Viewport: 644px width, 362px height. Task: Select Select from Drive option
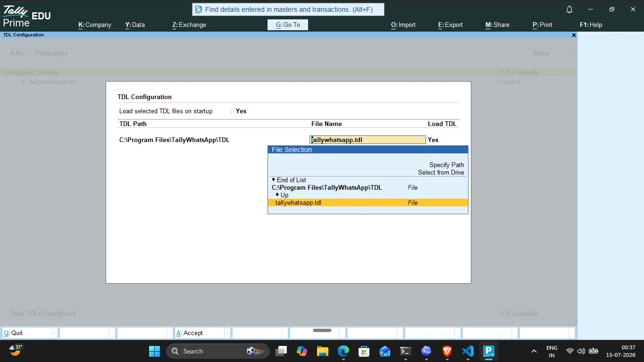point(441,172)
